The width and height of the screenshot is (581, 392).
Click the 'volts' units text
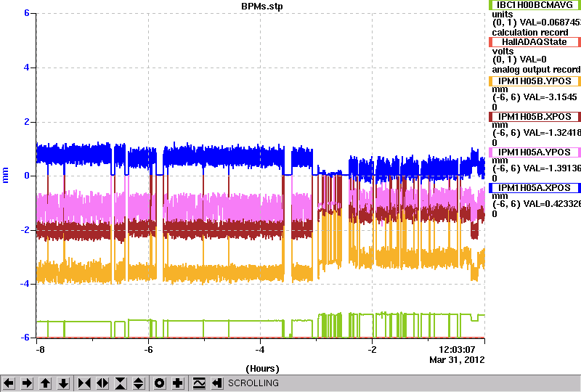click(x=503, y=51)
